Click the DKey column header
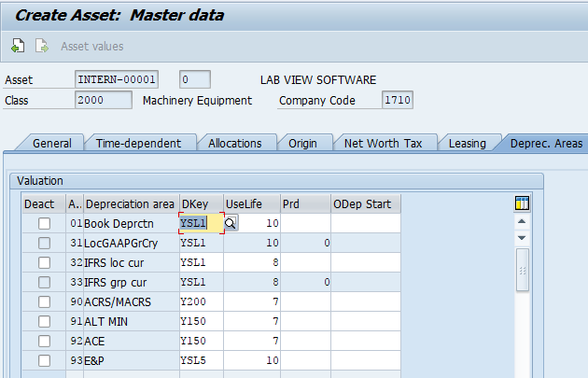This screenshot has width=588, height=378. pos(200,203)
